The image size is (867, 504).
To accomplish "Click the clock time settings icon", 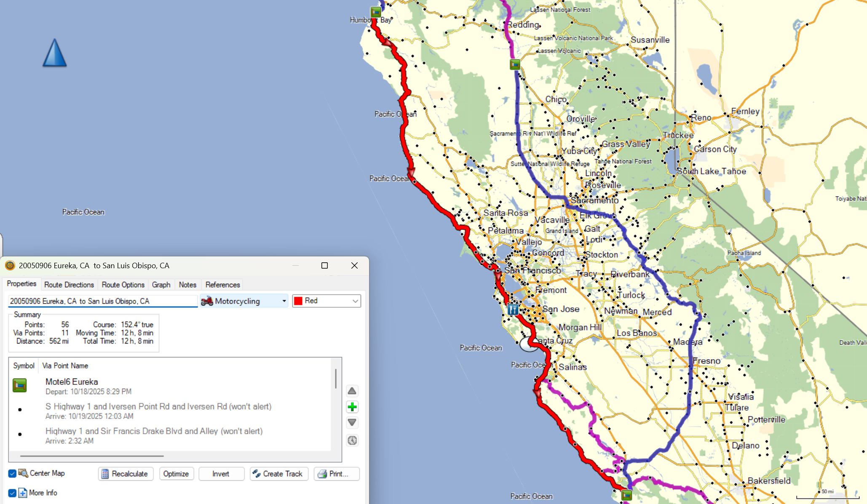I will (352, 440).
